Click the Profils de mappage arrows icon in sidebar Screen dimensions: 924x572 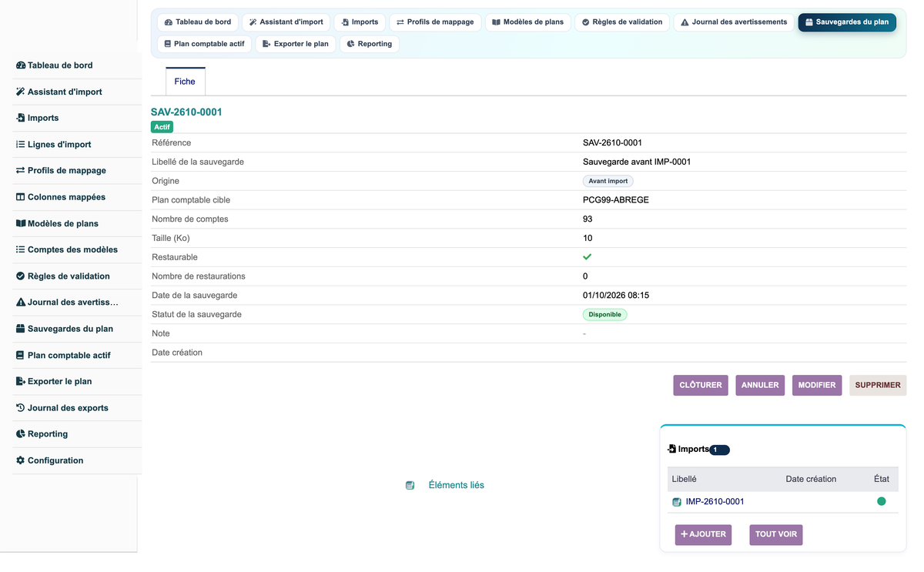pos(21,170)
